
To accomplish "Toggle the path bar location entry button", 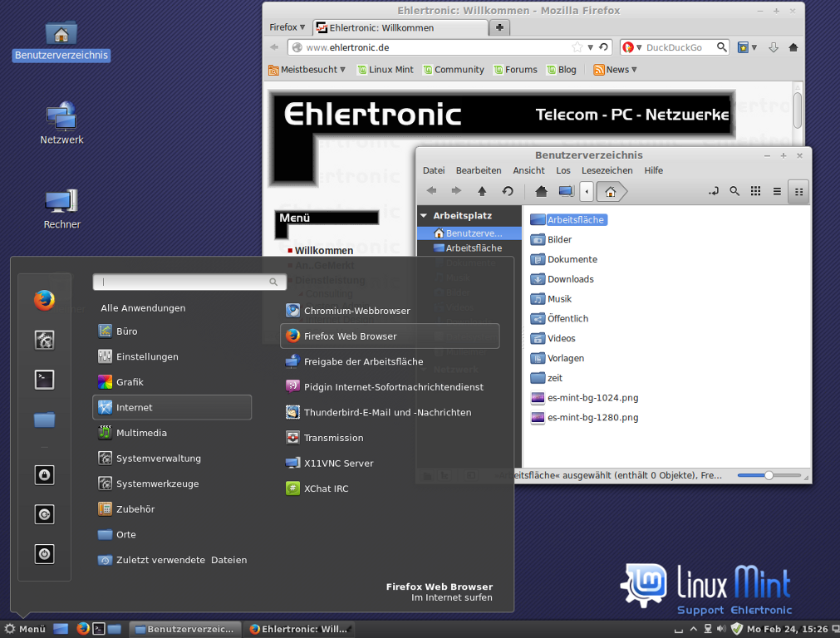I will point(713,191).
